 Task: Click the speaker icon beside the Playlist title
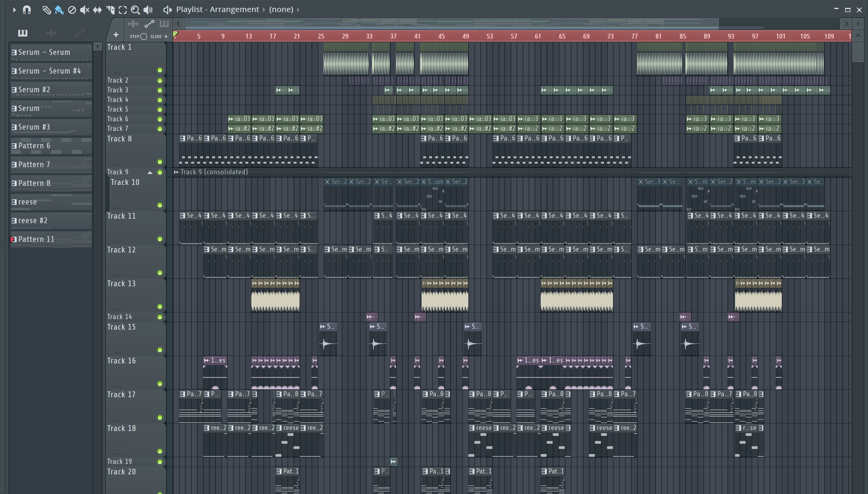click(167, 10)
